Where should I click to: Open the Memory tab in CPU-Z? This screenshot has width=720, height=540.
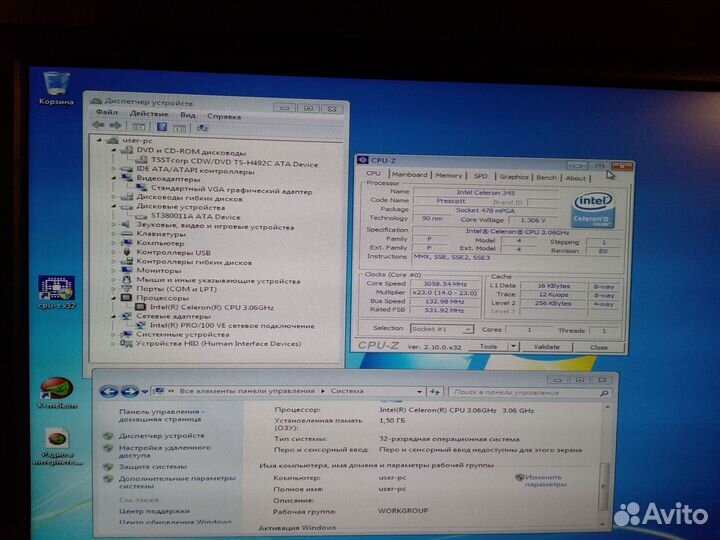pyautogui.click(x=449, y=177)
